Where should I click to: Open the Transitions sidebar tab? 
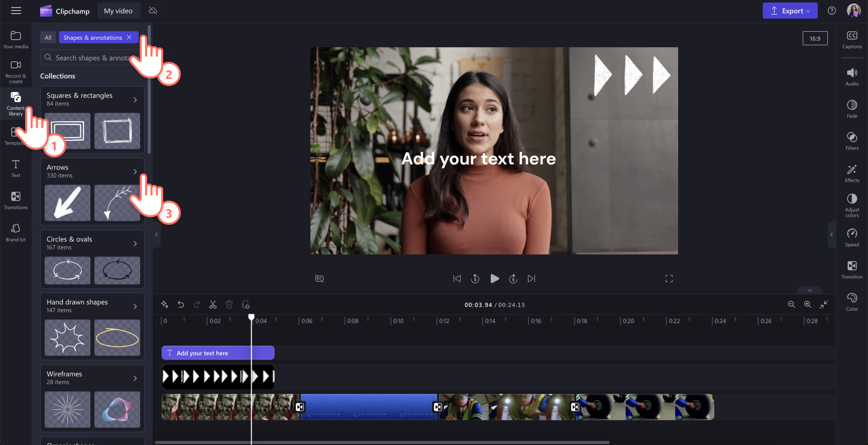16,200
